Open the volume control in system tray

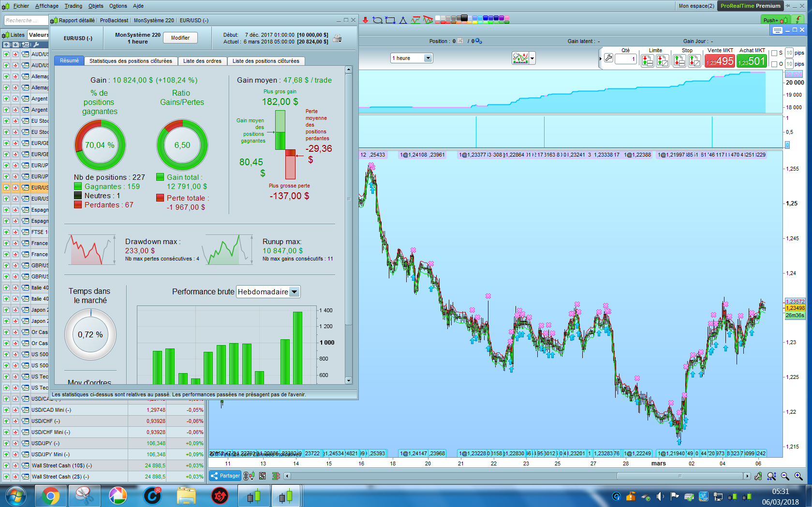660,496
